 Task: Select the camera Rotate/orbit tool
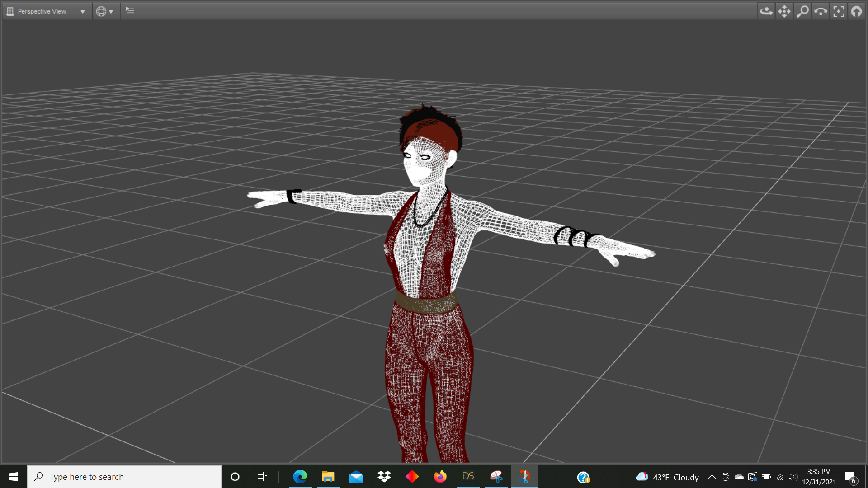766,11
